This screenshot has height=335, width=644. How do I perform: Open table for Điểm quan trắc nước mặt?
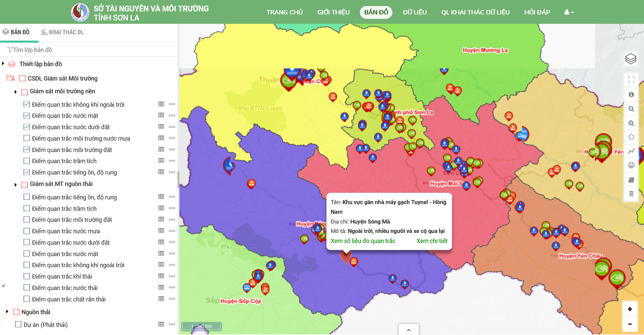[x=161, y=115]
